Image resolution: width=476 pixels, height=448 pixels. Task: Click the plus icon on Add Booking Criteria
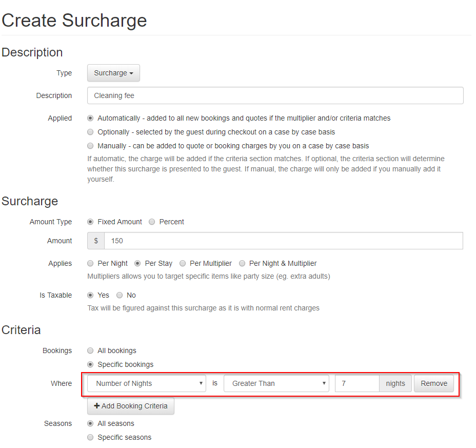(x=97, y=406)
